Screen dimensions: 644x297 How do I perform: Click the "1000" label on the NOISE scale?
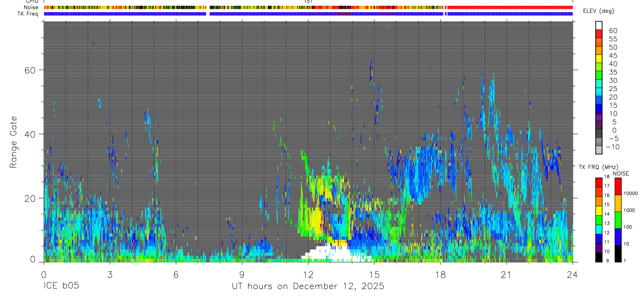[629, 210]
